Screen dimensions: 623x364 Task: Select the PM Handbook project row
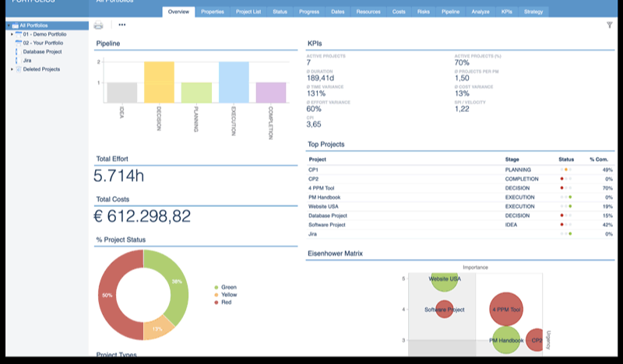[323, 197]
